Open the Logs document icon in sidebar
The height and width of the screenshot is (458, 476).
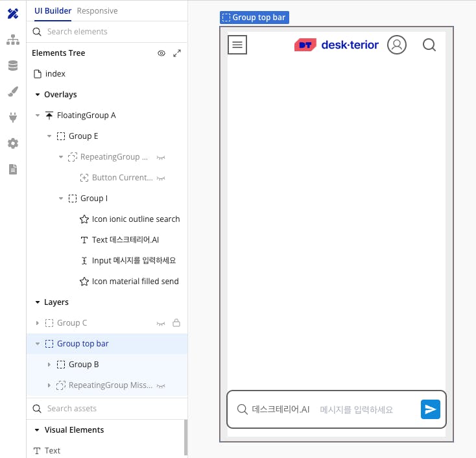[x=13, y=169]
